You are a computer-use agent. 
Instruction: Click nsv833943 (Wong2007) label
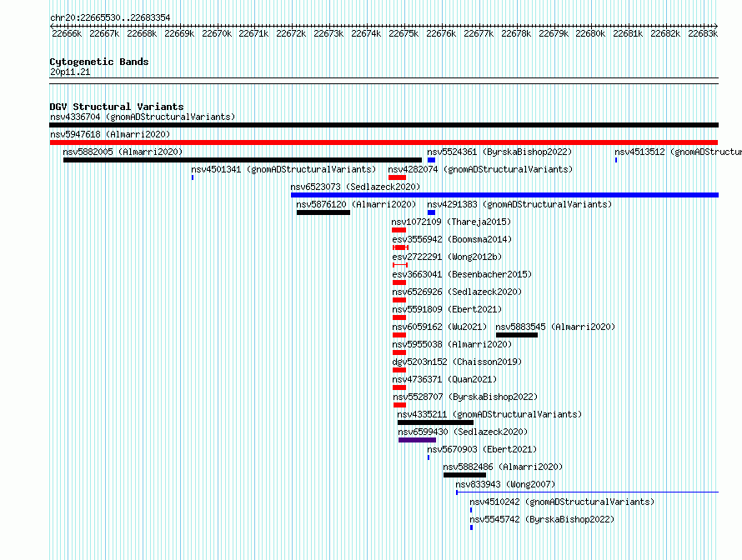click(x=505, y=484)
